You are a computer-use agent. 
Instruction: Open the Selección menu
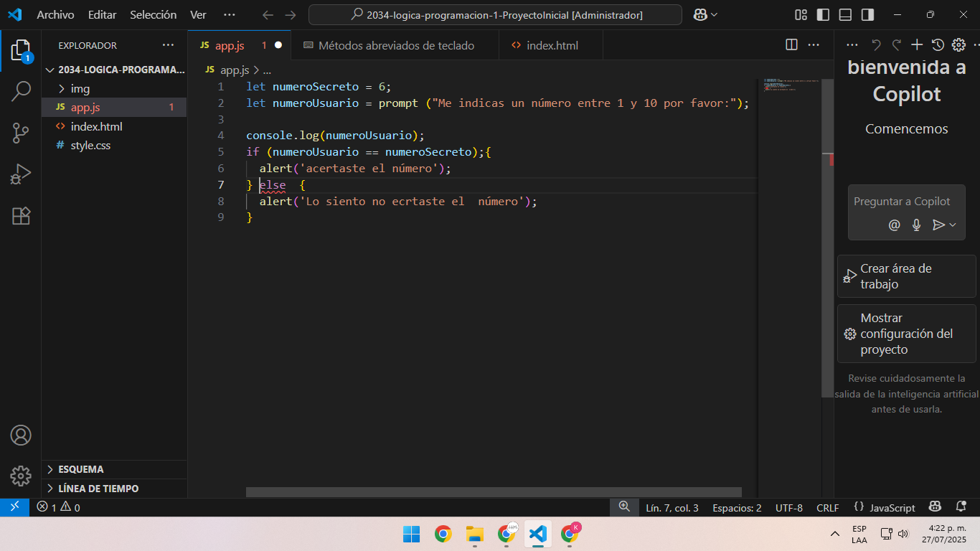pyautogui.click(x=153, y=14)
